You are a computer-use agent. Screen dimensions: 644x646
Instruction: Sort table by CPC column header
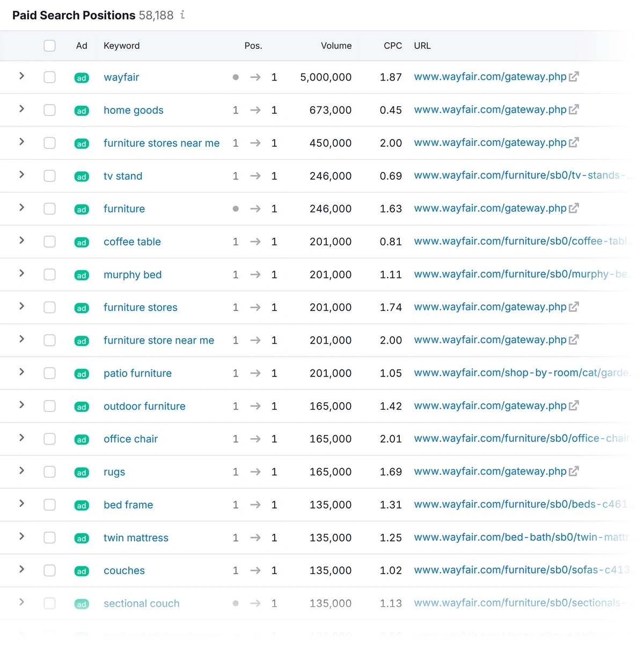pos(393,46)
